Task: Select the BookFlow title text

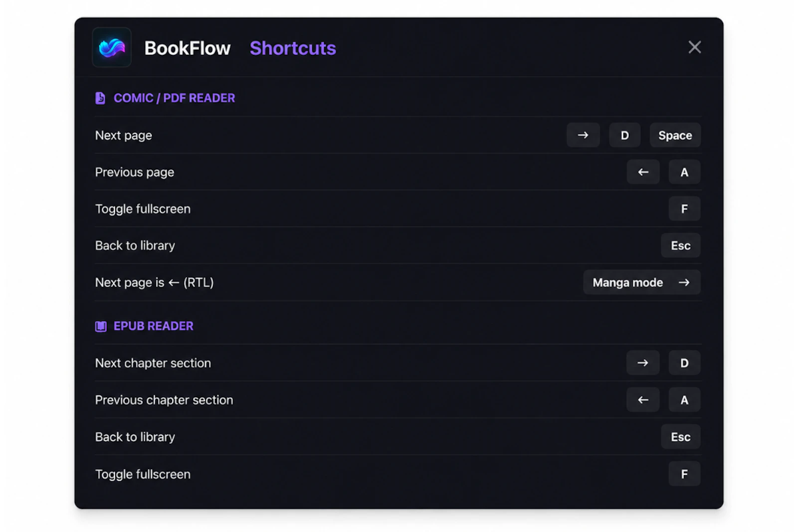Action: (188, 48)
